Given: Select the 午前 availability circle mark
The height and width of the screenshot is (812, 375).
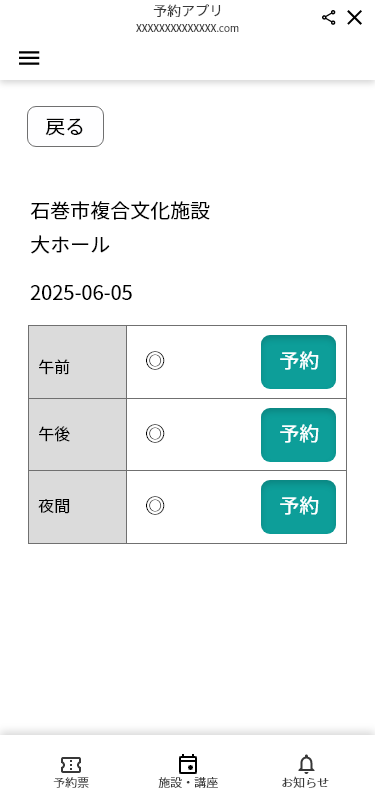Looking at the screenshot, I should (155, 360).
